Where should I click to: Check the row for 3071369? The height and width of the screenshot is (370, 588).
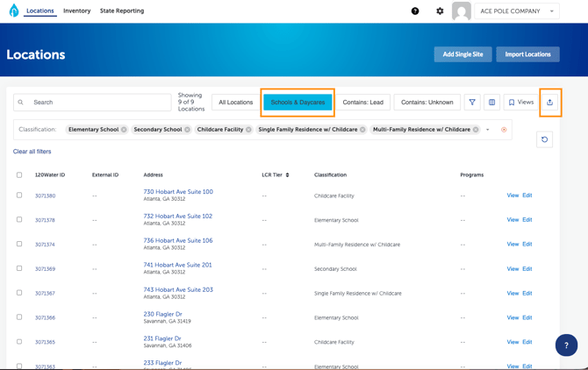(x=19, y=268)
